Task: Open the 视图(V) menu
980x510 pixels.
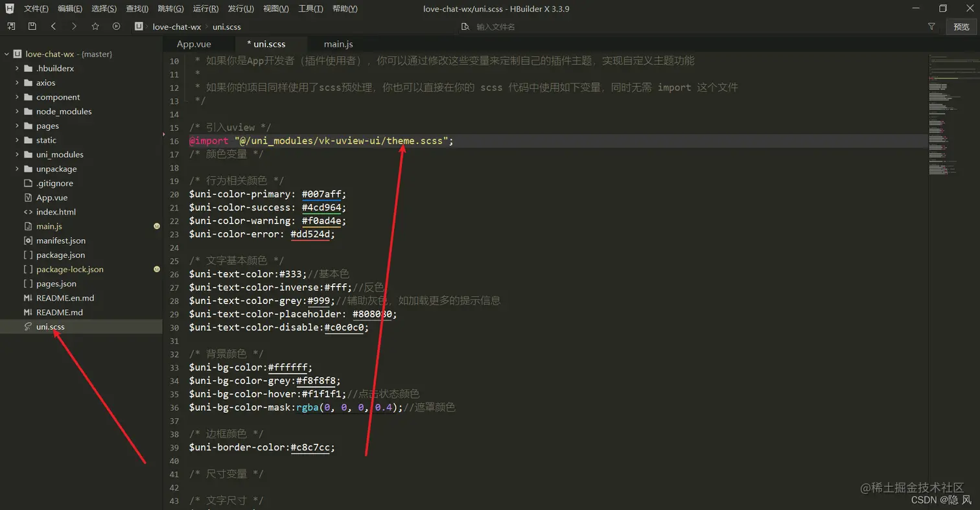Action: point(276,8)
